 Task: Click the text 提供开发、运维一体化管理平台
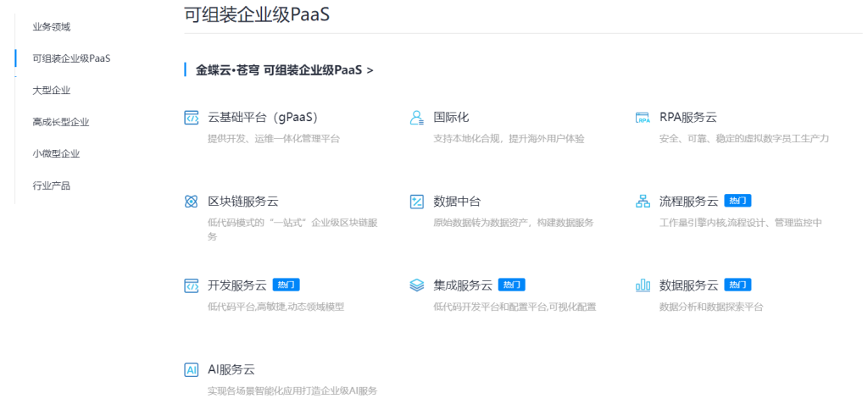(x=274, y=139)
